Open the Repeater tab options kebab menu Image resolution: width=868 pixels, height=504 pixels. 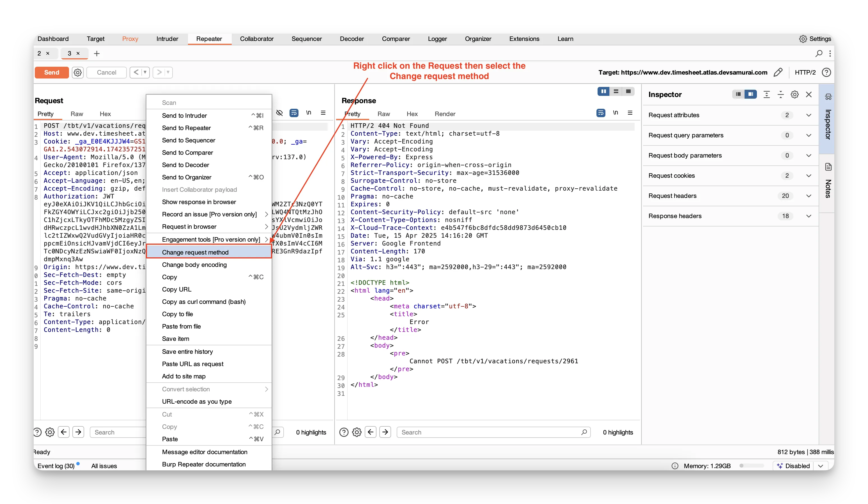830,53
